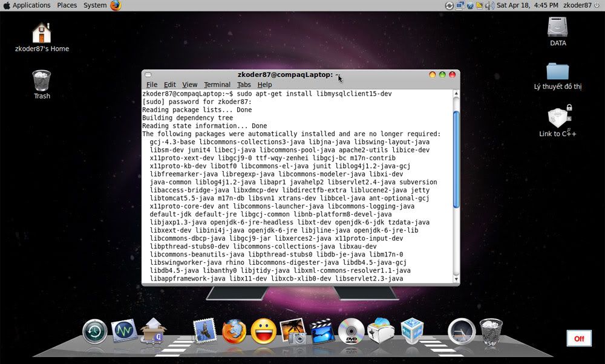
Task: Open the View menu in the terminal
Action: click(x=190, y=85)
